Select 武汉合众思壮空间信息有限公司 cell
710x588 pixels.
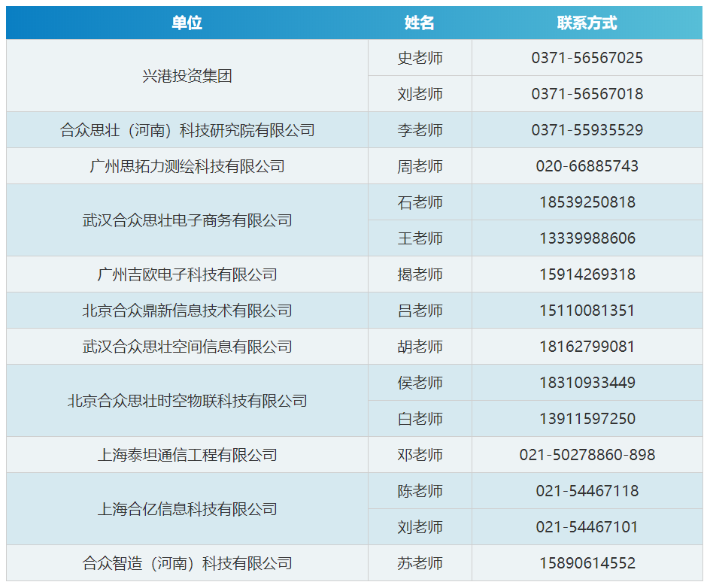[187, 347]
